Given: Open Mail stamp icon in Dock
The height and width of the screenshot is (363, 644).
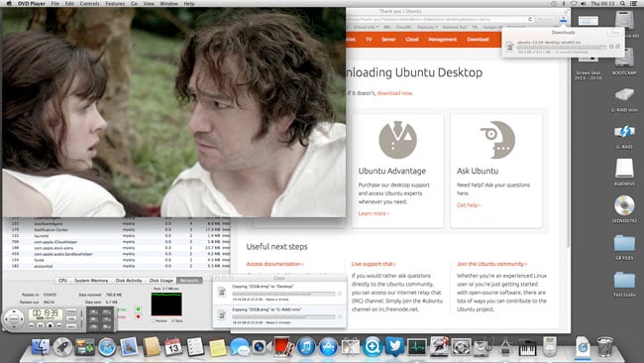Looking at the screenshot, I should (129, 347).
